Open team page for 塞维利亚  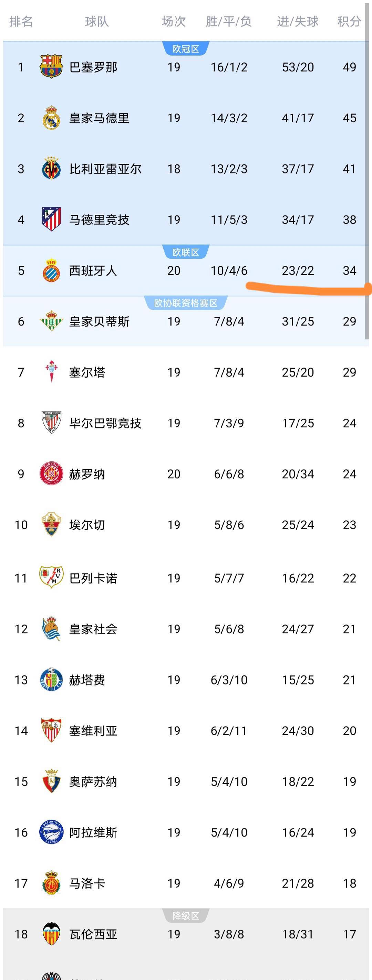point(93,730)
